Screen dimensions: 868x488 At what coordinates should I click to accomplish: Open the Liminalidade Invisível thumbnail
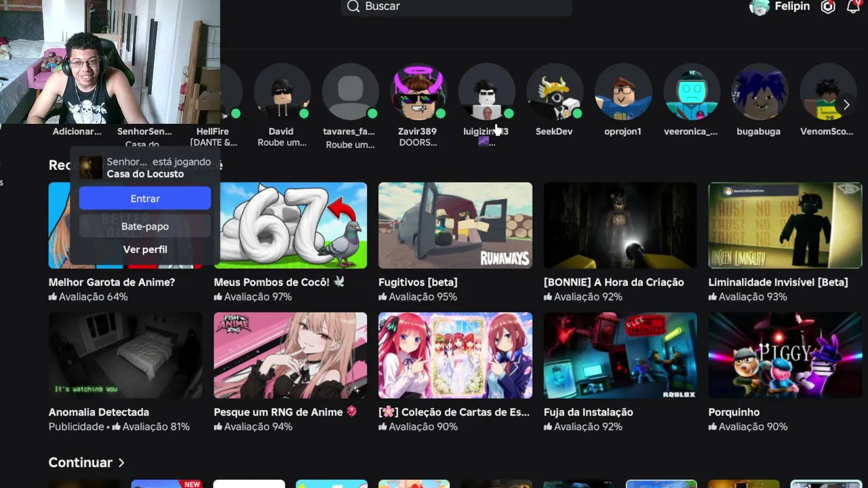click(785, 226)
